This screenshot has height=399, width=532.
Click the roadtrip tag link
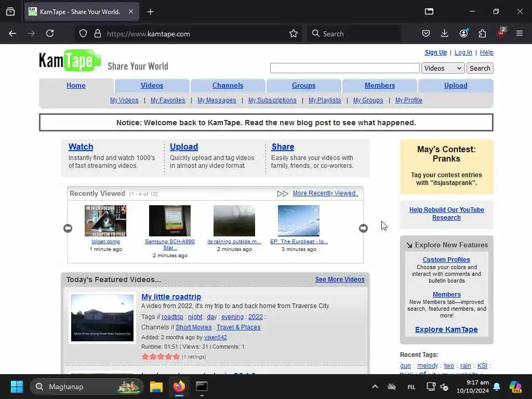pyautogui.click(x=172, y=316)
